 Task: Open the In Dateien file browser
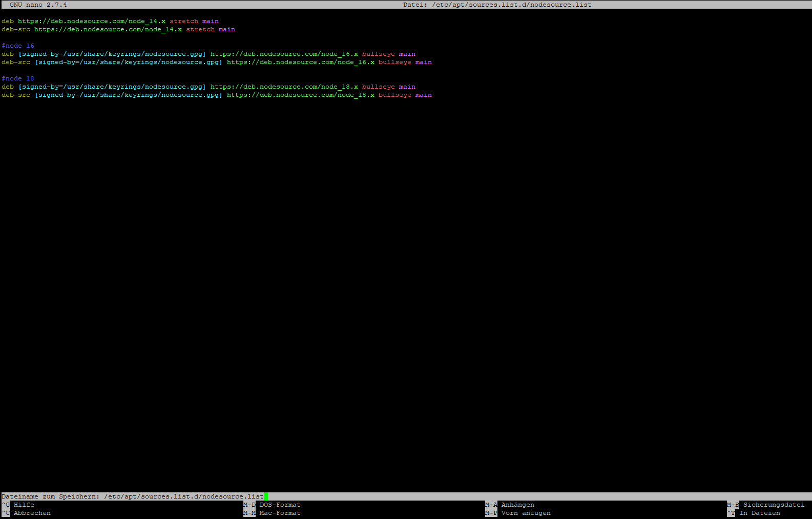click(760, 513)
